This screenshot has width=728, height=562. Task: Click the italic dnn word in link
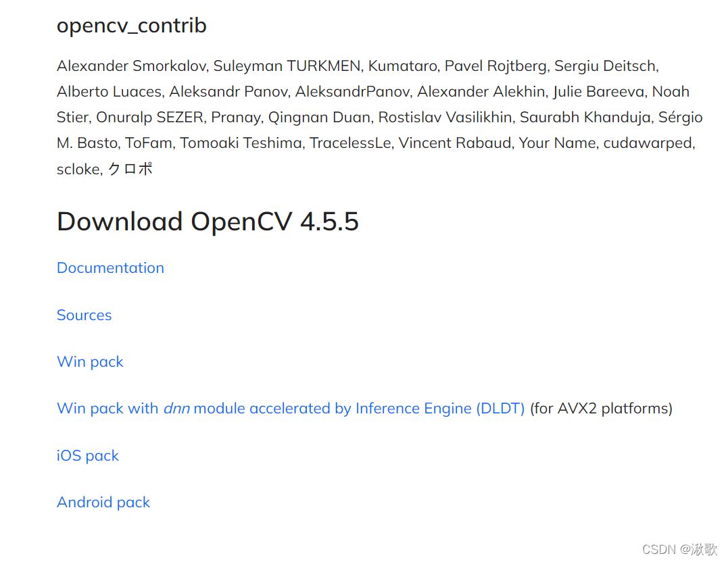coord(176,408)
